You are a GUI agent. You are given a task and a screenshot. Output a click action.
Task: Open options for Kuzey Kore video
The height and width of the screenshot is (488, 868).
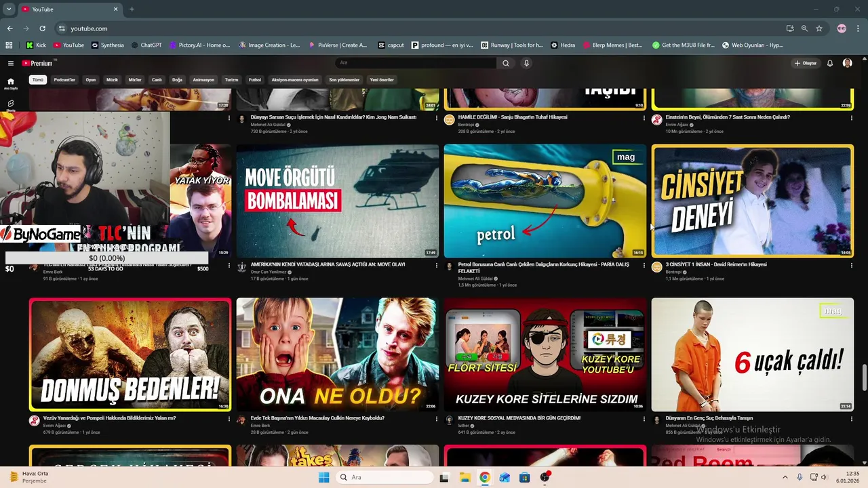click(644, 419)
